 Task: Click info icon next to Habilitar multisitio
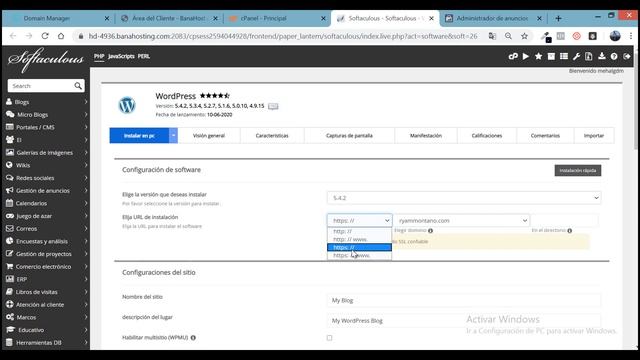coord(193,338)
